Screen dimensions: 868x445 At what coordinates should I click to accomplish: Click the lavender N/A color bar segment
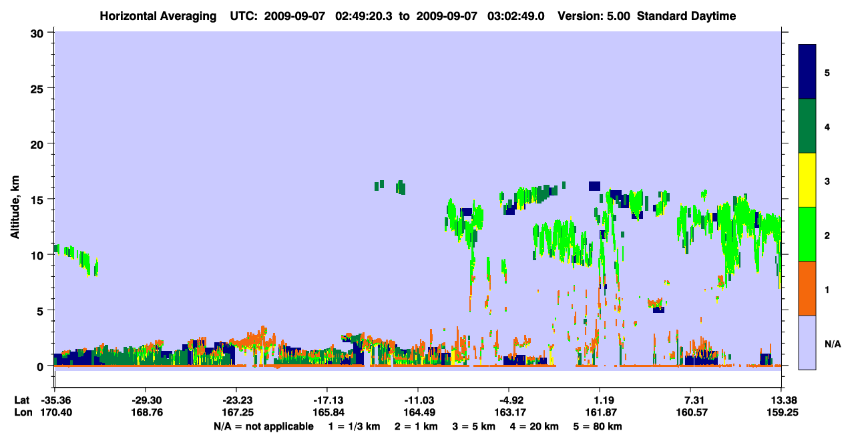point(807,342)
